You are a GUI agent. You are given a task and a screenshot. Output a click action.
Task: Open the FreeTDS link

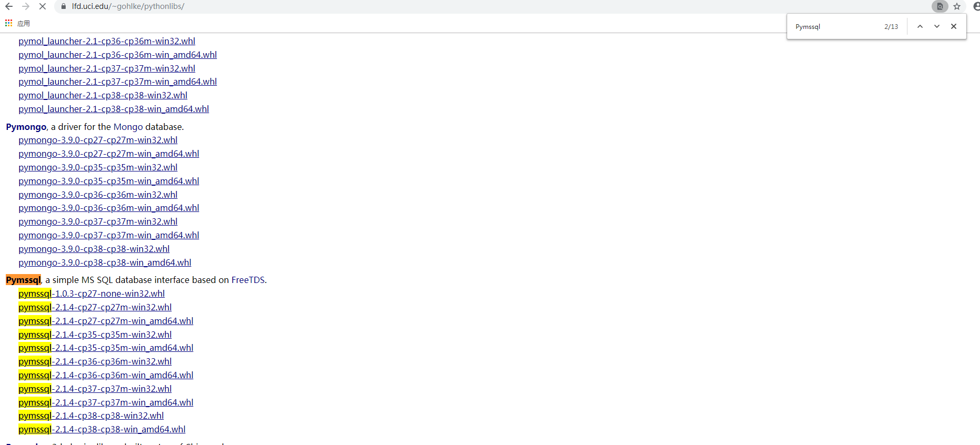tap(248, 280)
